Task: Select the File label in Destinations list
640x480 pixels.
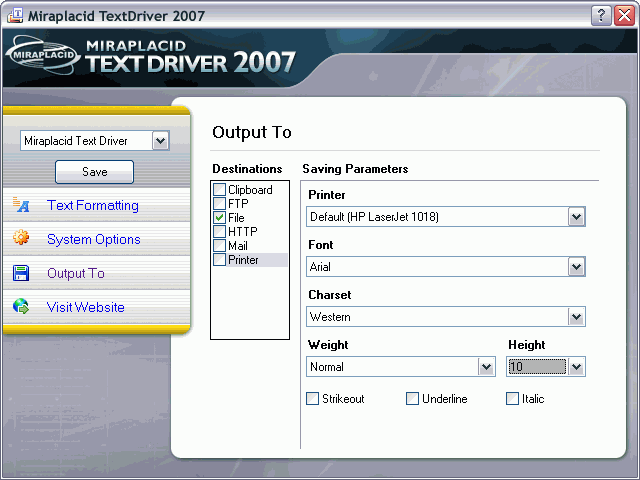Action: (236, 218)
